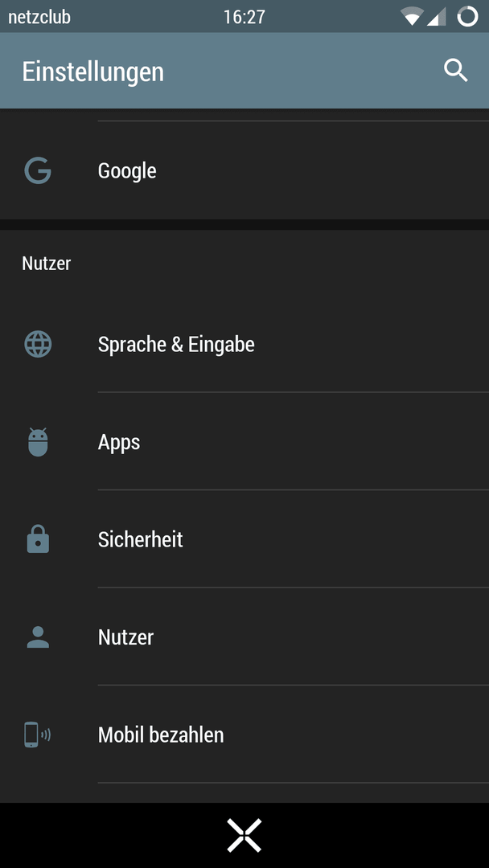489x868 pixels.
Task: Tap the circular battery indicator
Action: pos(467,17)
